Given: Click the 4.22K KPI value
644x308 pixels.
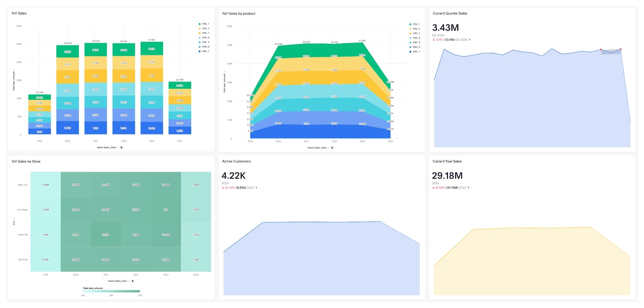Looking at the screenshot, I should (233, 176).
